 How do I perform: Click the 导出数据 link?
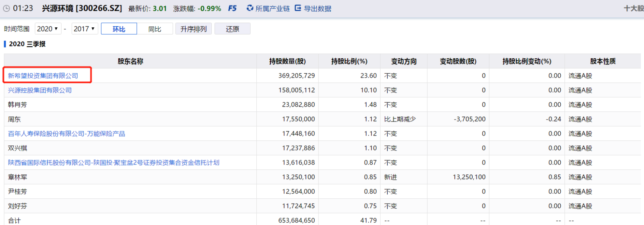[x=318, y=8]
